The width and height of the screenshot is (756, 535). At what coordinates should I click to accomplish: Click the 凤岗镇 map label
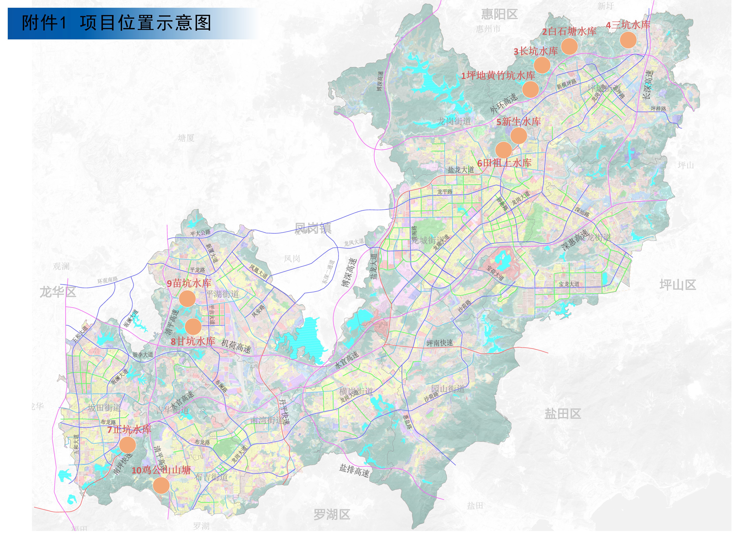(x=313, y=228)
